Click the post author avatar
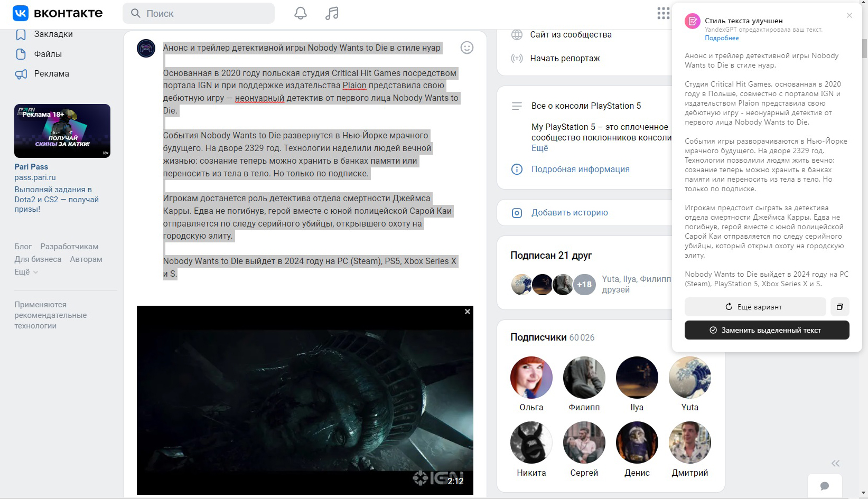868x499 pixels. click(x=146, y=49)
